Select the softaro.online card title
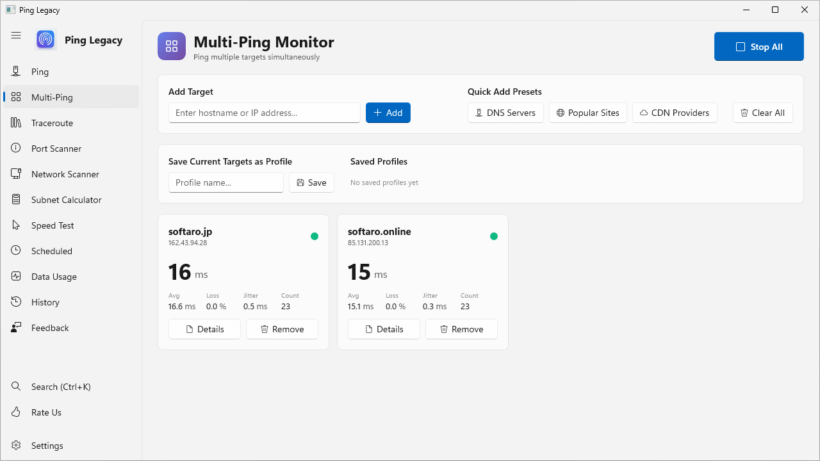820x461 pixels. tap(379, 232)
